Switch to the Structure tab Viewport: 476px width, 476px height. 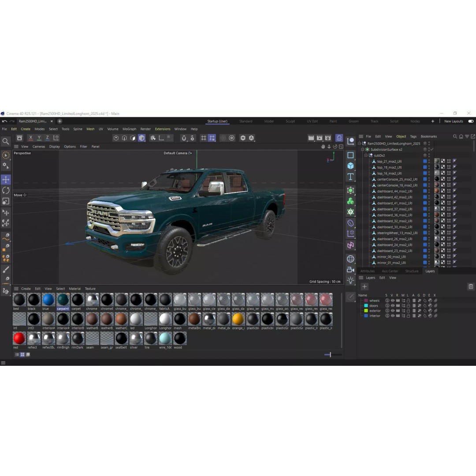click(x=412, y=271)
